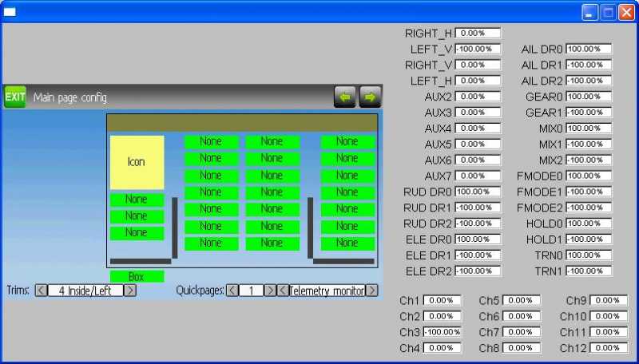Click the FMODE0 value field

tap(589, 176)
